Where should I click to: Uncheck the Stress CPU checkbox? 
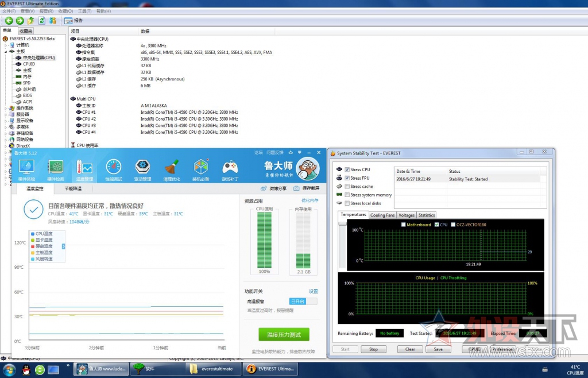[x=347, y=169]
